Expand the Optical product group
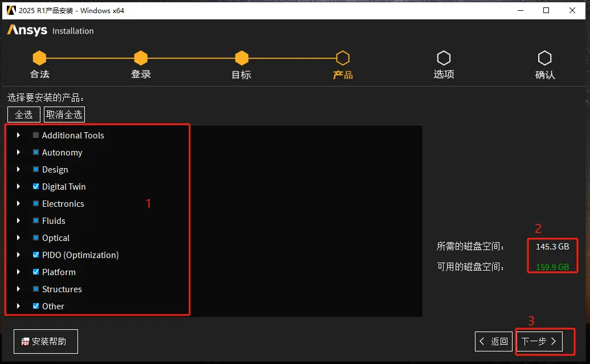The image size is (590, 364). [x=18, y=238]
